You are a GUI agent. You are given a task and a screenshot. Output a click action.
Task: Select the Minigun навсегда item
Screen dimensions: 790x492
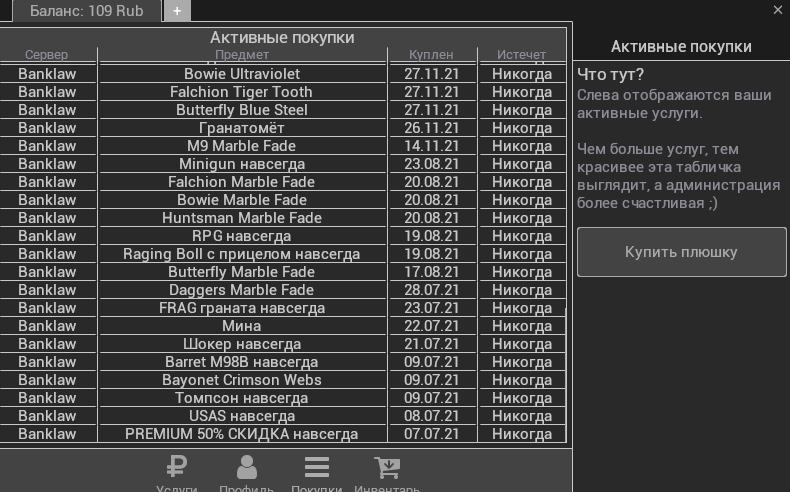pos(242,164)
